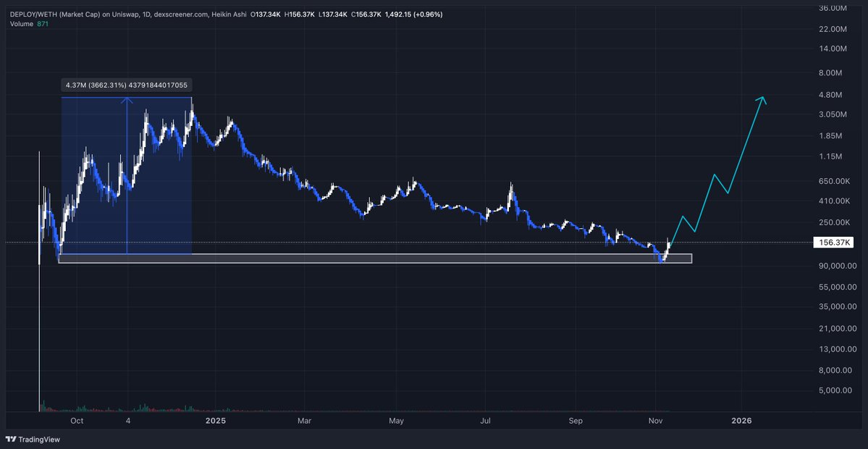Click the Sep label on time axis
Viewport: 868px width, 449px height.
point(576,421)
